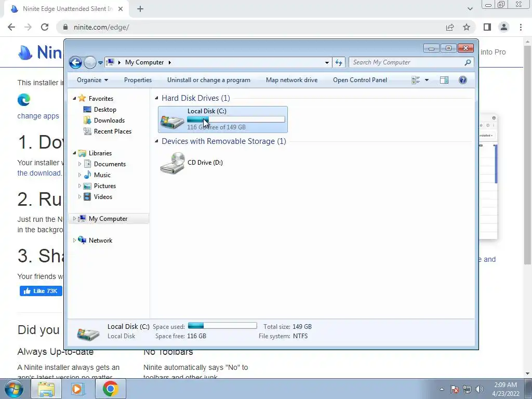Select the Music library

(102, 175)
